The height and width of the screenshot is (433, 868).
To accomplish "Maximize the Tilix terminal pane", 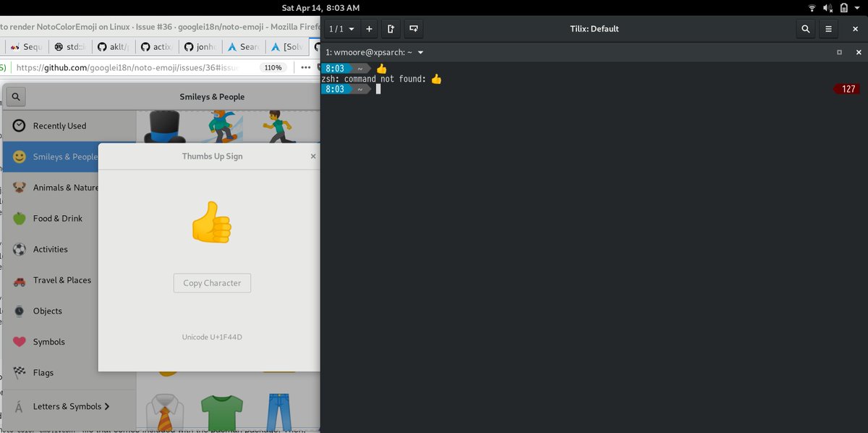I will pyautogui.click(x=839, y=52).
